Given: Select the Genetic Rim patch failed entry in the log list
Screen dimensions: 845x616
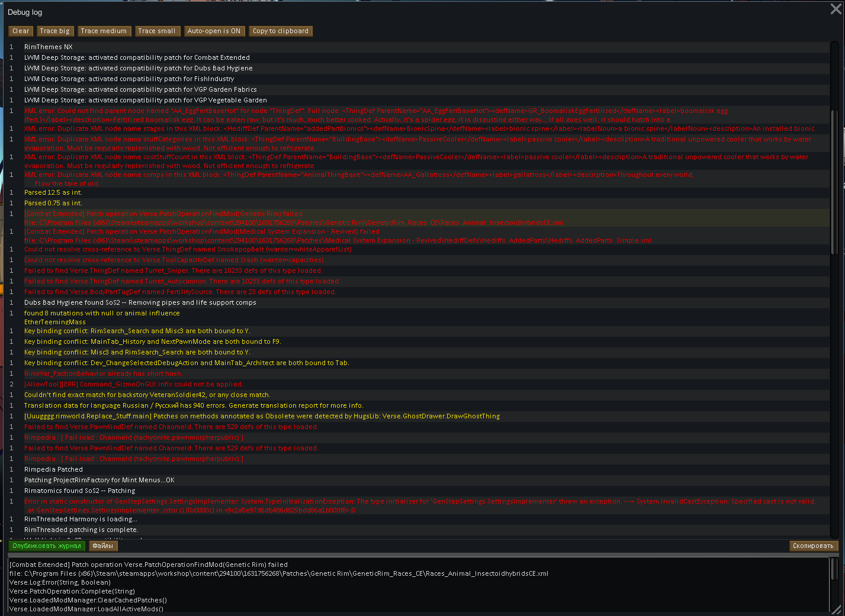Looking at the screenshot, I should point(419,218).
